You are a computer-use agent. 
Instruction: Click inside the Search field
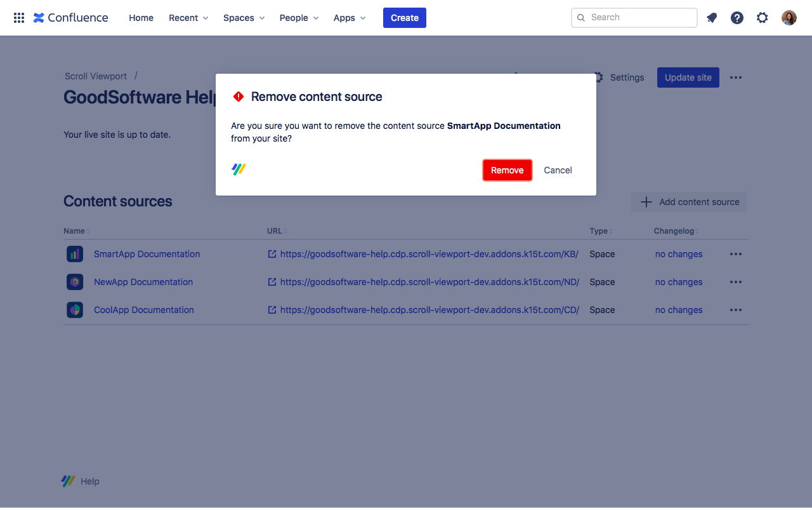[634, 17]
